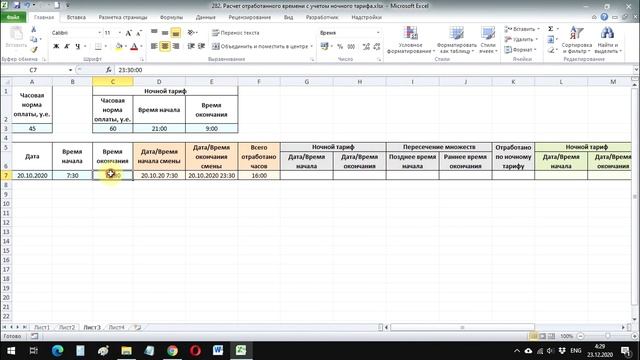Decrease indent icon in alignment group

(x=191, y=46)
